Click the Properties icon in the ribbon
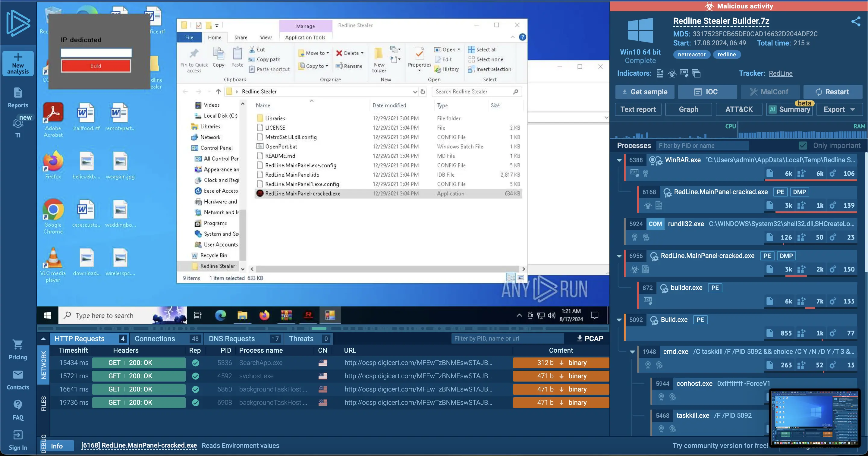 419,54
